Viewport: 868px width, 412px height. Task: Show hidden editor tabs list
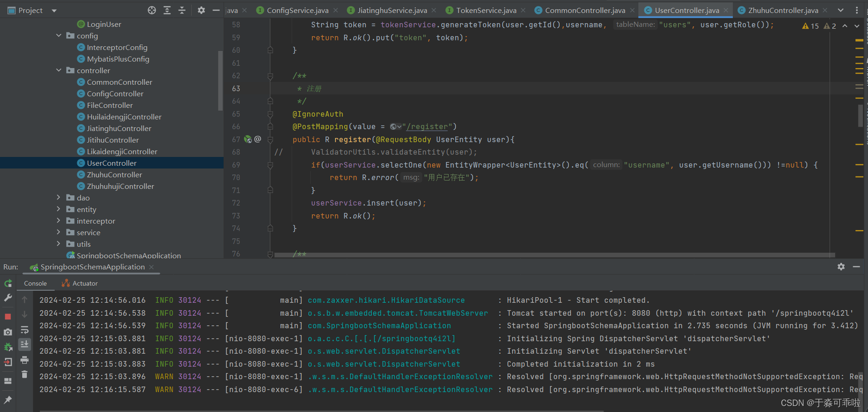[841, 10]
